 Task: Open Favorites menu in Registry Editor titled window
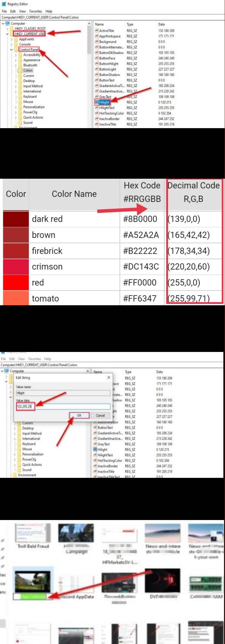point(36,11)
